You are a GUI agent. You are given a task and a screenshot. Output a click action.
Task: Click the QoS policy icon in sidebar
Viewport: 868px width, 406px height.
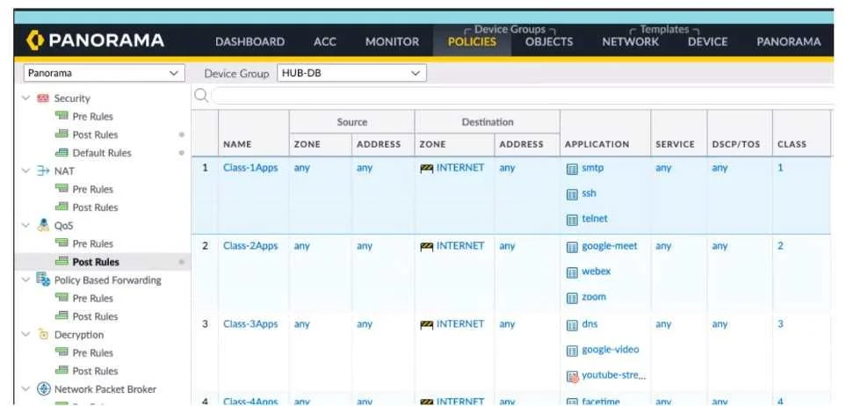[x=43, y=226]
